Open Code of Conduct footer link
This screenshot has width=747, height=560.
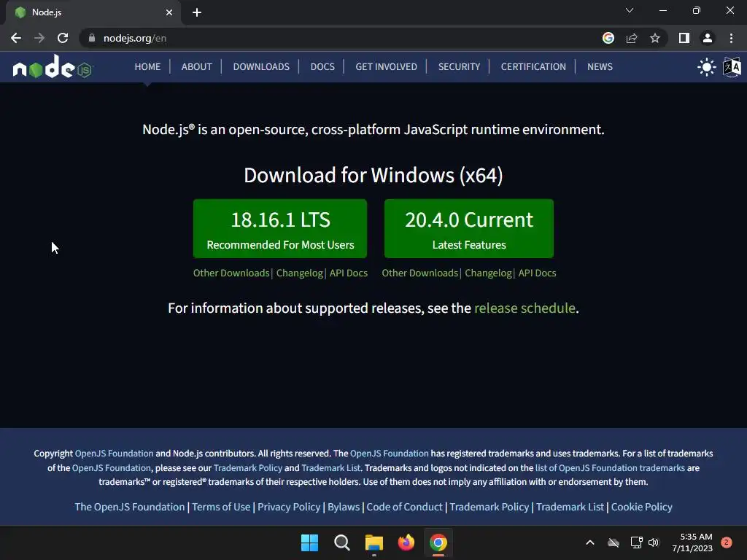[x=404, y=507]
